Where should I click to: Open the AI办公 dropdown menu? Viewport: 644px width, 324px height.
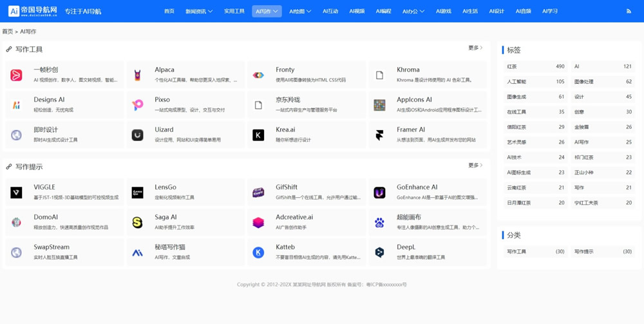pos(413,12)
